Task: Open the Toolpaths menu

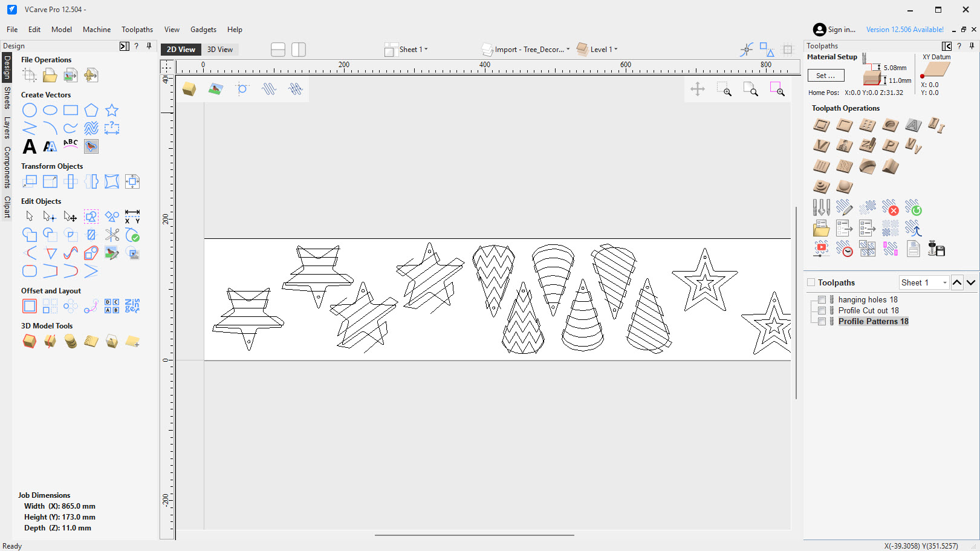Action: (x=137, y=29)
